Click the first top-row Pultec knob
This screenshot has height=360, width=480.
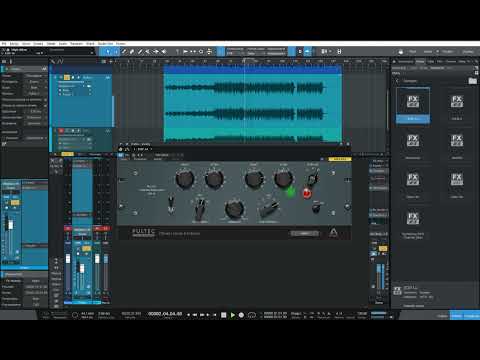click(185, 178)
